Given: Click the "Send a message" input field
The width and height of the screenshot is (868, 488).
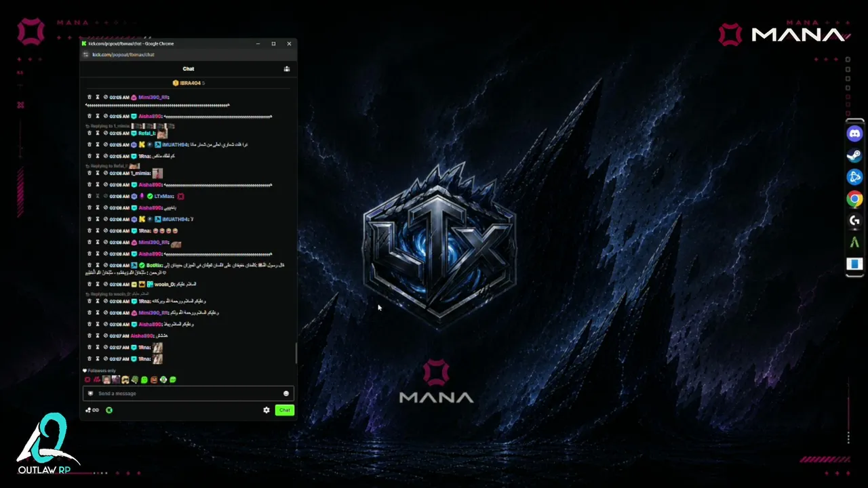Looking at the screenshot, I should [x=189, y=394].
